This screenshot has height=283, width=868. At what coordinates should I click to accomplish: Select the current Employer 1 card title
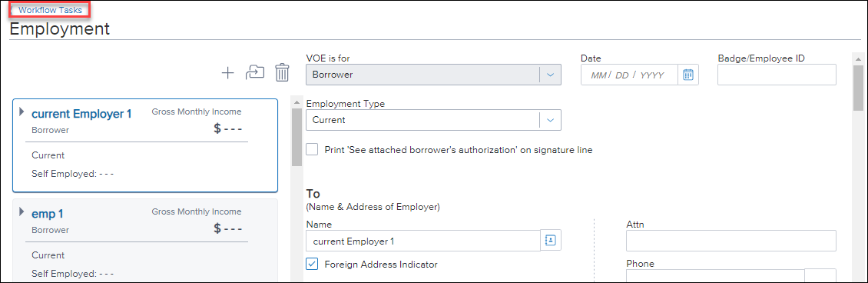click(81, 114)
